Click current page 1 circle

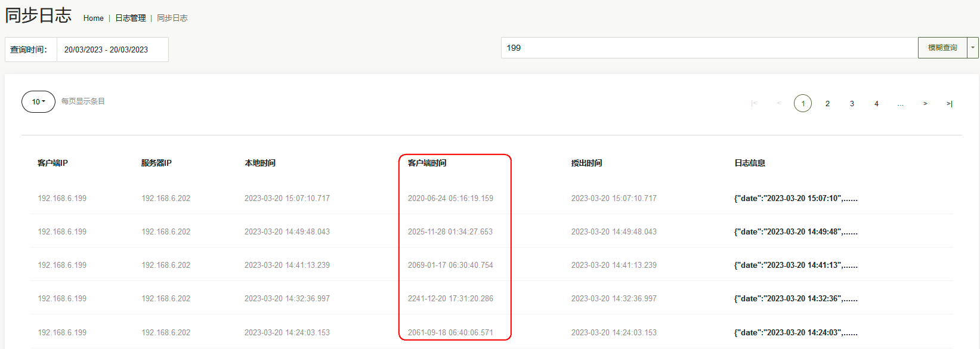tap(803, 104)
